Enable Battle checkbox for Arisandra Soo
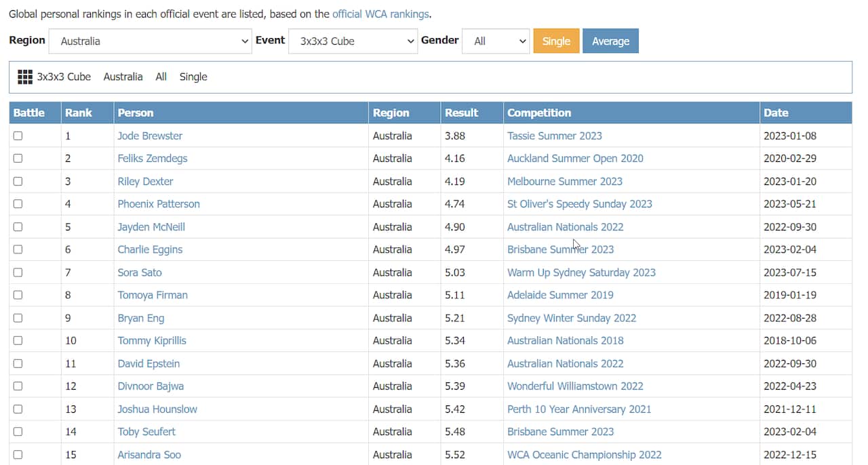The height and width of the screenshot is (465, 868). pos(18,454)
